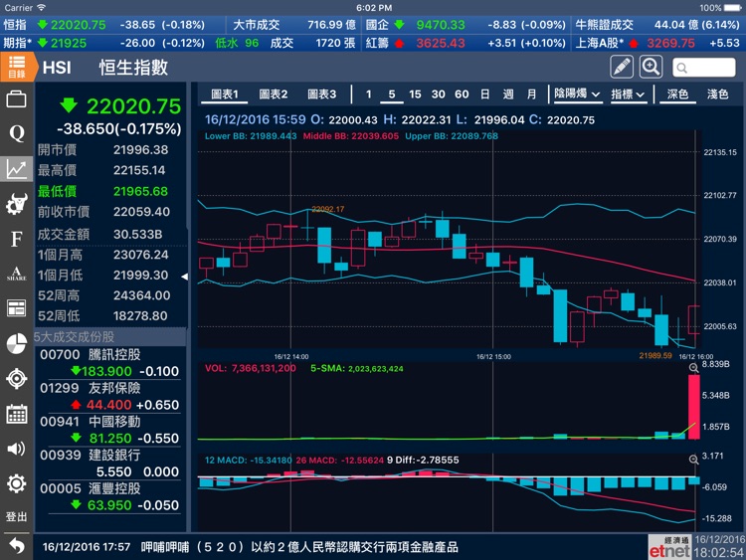Open stock 00939 建設銀行
The height and width of the screenshot is (560, 746).
(x=109, y=464)
